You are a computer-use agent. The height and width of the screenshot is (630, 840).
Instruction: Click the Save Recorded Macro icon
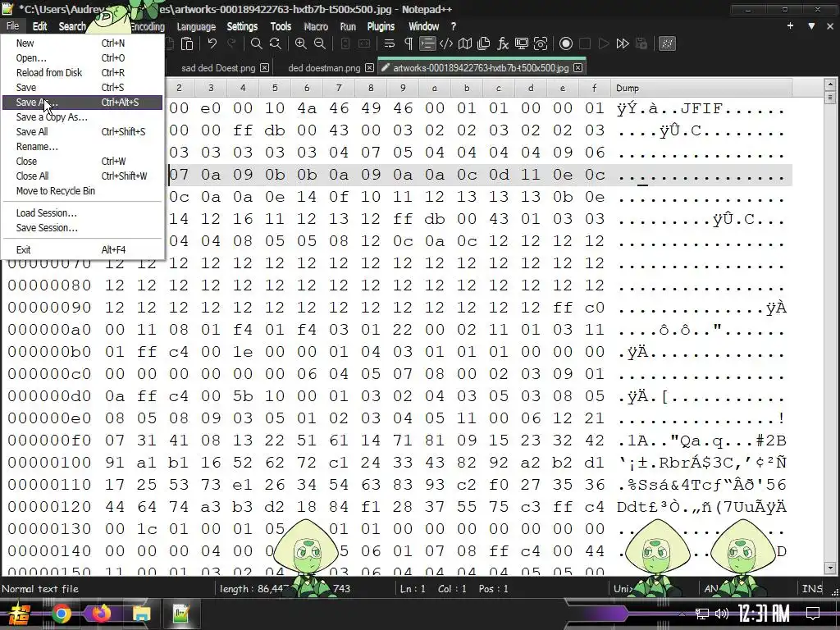click(641, 44)
